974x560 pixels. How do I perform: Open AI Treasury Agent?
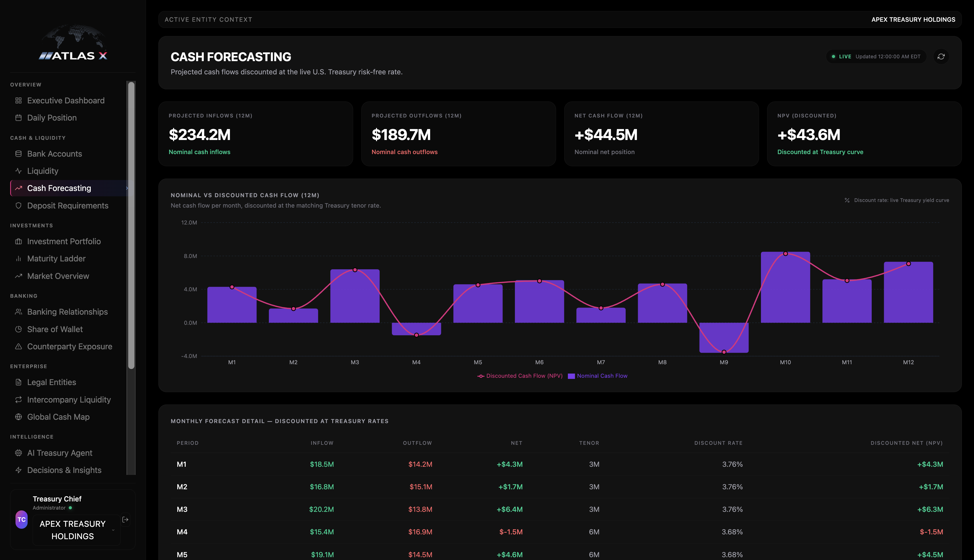pyautogui.click(x=60, y=453)
